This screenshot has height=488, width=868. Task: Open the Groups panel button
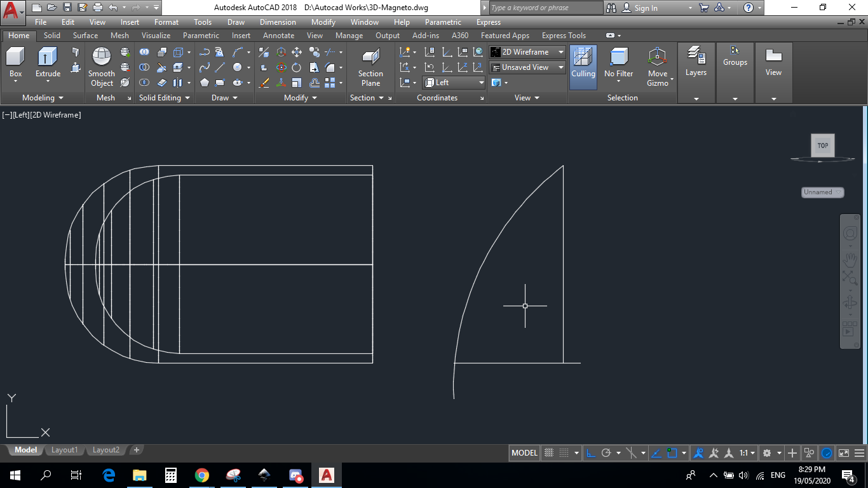tap(735, 72)
